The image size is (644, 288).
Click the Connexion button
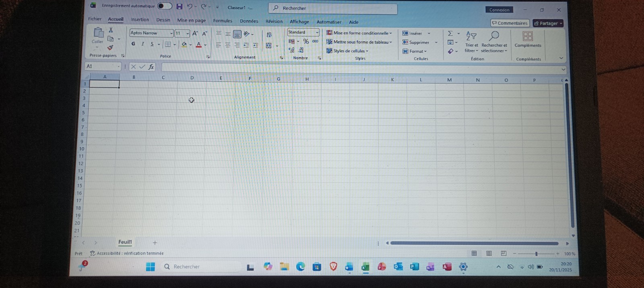500,10
